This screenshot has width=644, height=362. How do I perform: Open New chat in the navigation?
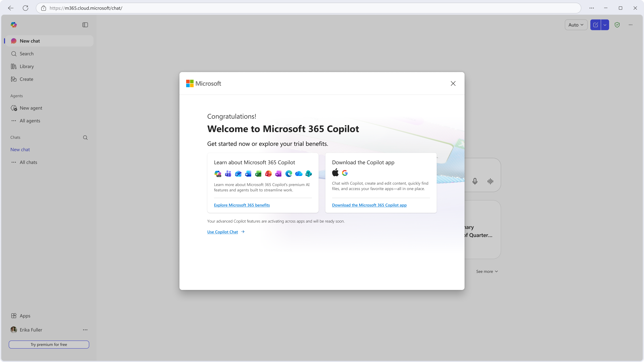tap(49, 41)
